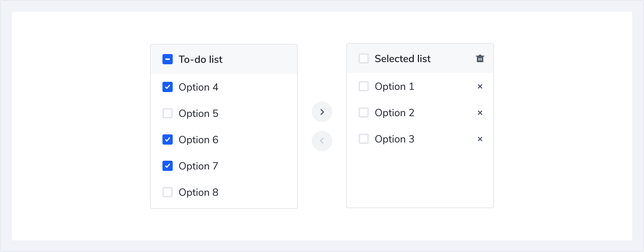
Task: Tick the Option 1 checkbox
Action: point(364,86)
